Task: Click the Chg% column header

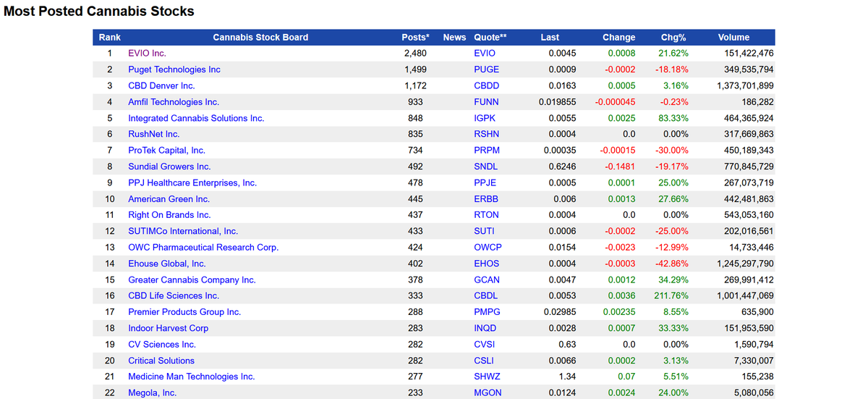Action: click(673, 38)
